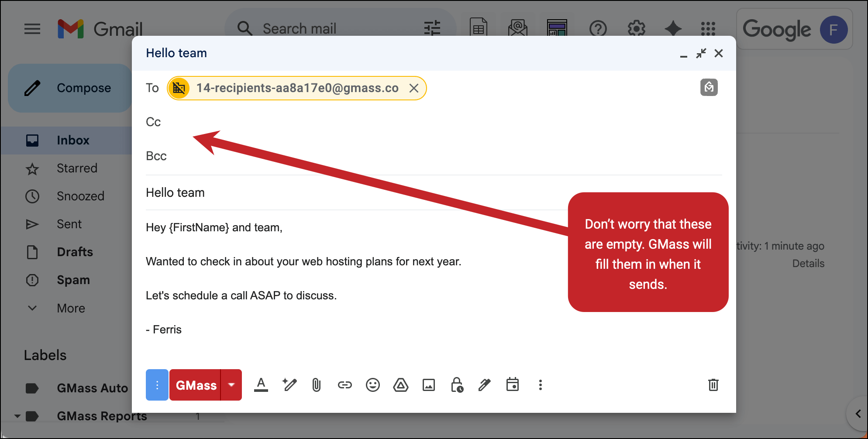Open more compose options menu
This screenshot has height=439, width=868.
coord(540,385)
